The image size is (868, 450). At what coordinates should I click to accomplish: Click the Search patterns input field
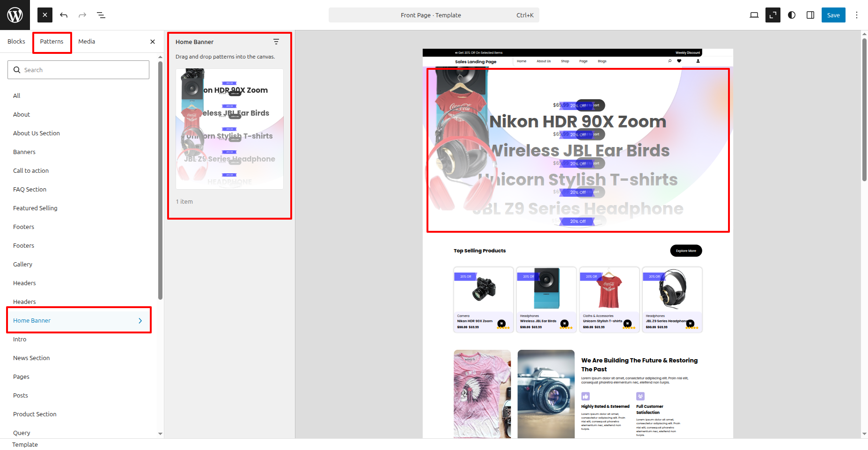tap(79, 70)
